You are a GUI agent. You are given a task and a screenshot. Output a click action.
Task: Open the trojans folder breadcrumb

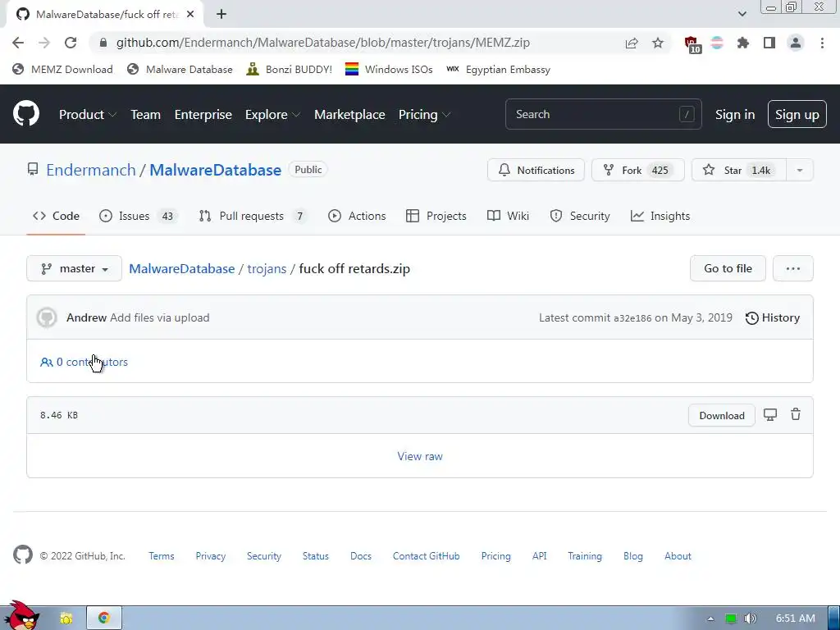tap(267, 268)
